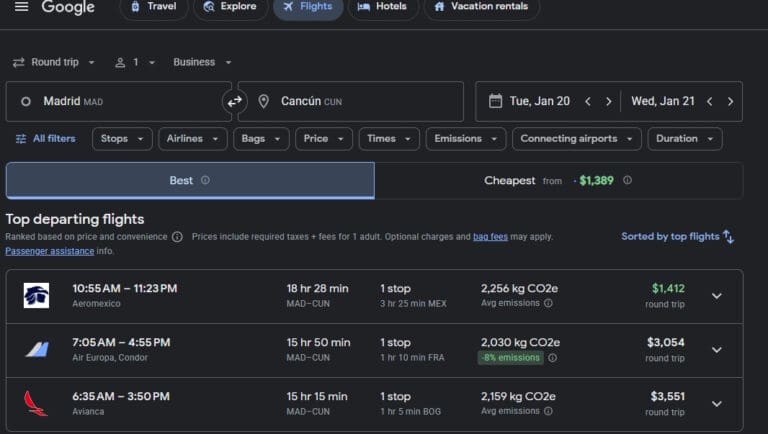Image resolution: width=768 pixels, height=434 pixels.
Task: Click the info icon beside Cheapest price
Action: click(x=627, y=181)
